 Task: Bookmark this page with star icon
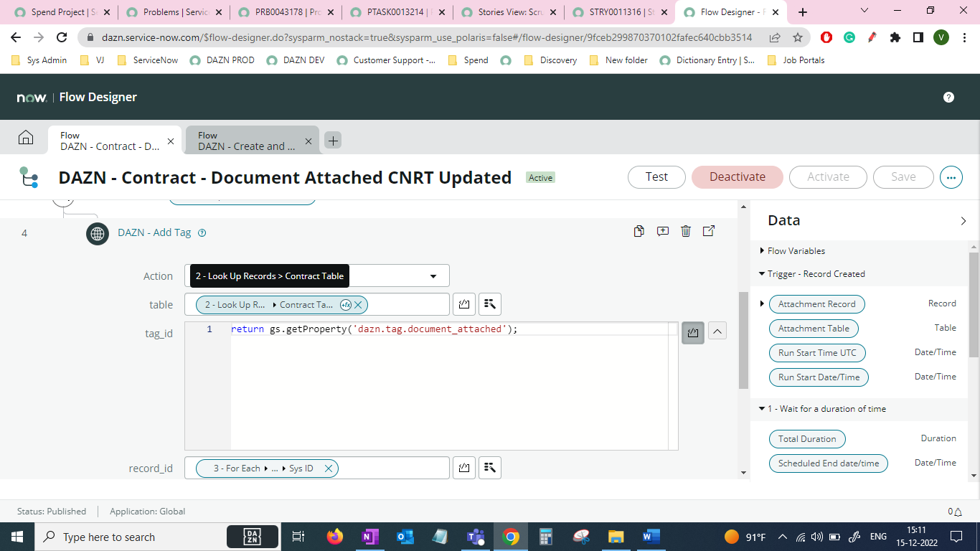pos(798,37)
